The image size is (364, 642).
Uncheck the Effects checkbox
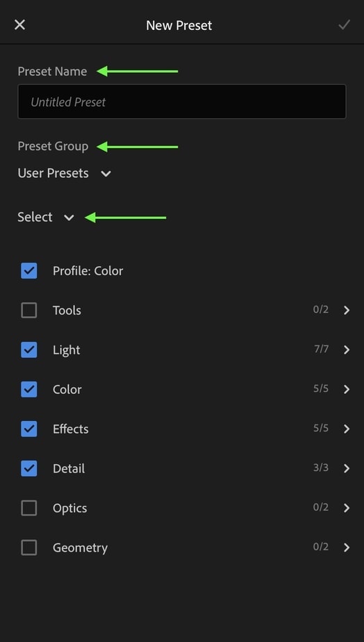click(29, 429)
